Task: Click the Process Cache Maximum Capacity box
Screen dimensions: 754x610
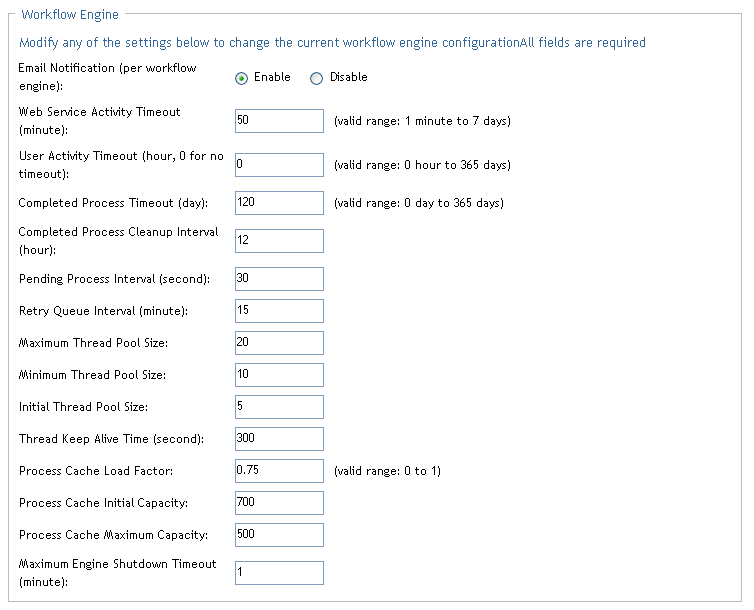Action: tap(279, 535)
